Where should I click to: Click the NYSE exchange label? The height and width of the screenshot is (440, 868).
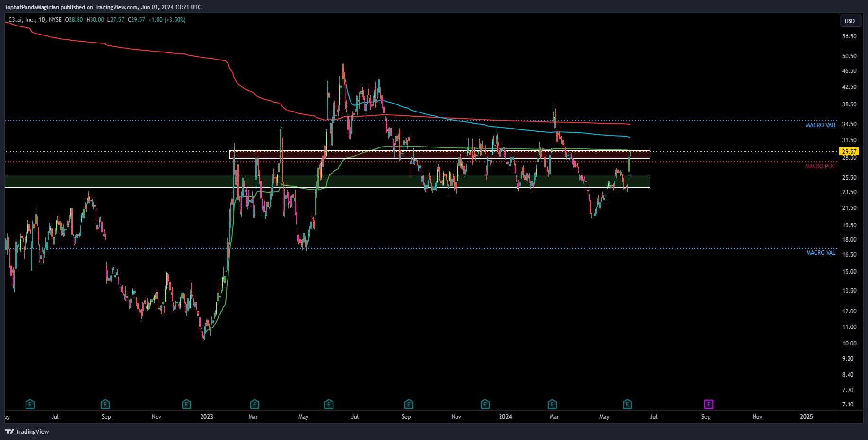click(x=55, y=20)
